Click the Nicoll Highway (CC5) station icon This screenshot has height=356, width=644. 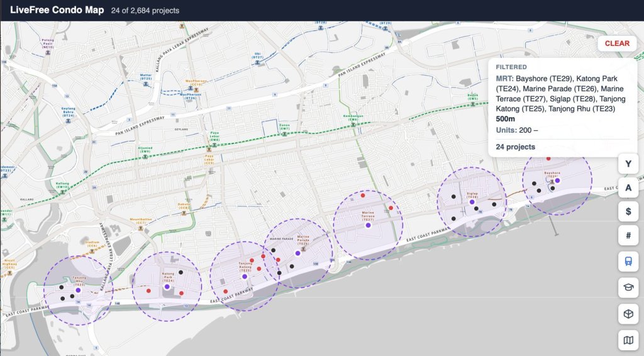click(x=9, y=272)
